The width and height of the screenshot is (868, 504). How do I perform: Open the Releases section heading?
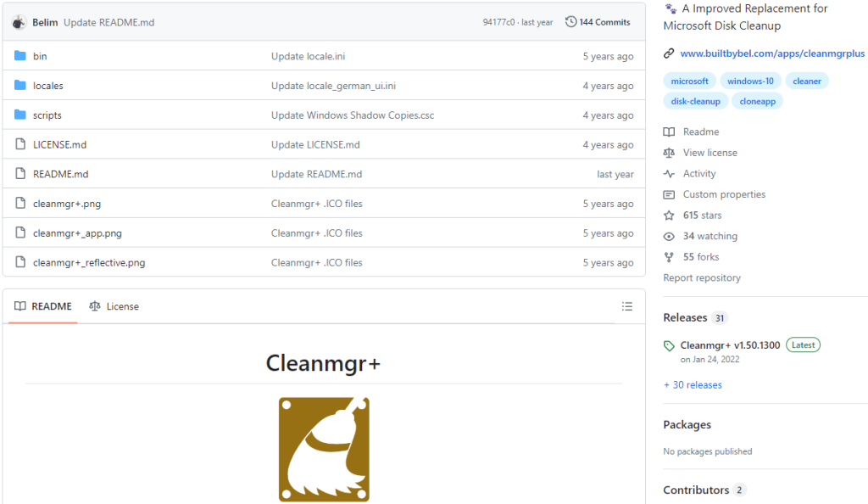tap(685, 317)
